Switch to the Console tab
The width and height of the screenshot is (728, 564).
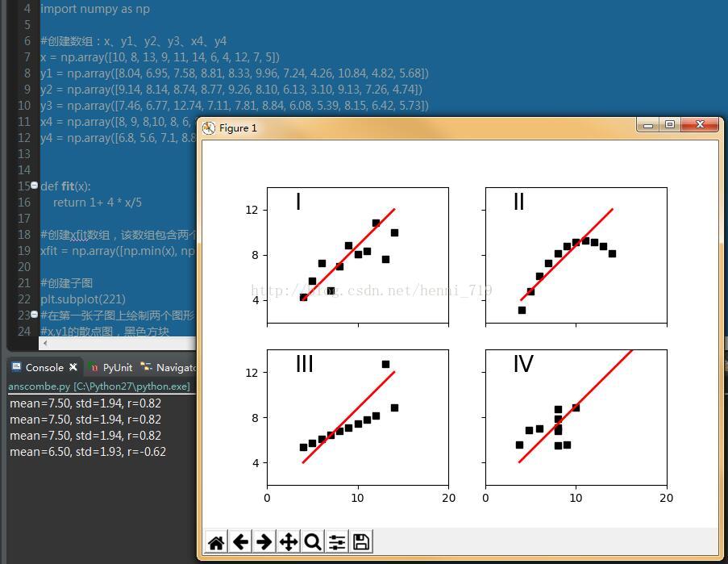tap(44, 367)
